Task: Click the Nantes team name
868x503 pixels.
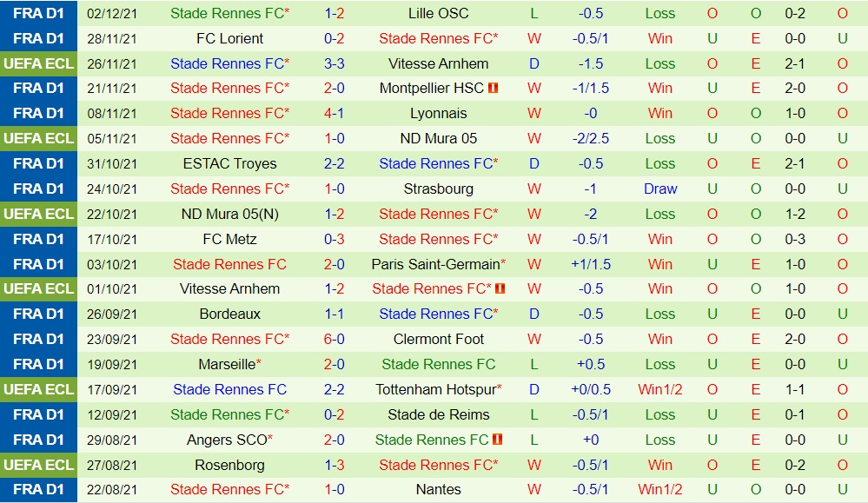Action: pyautogui.click(x=438, y=490)
